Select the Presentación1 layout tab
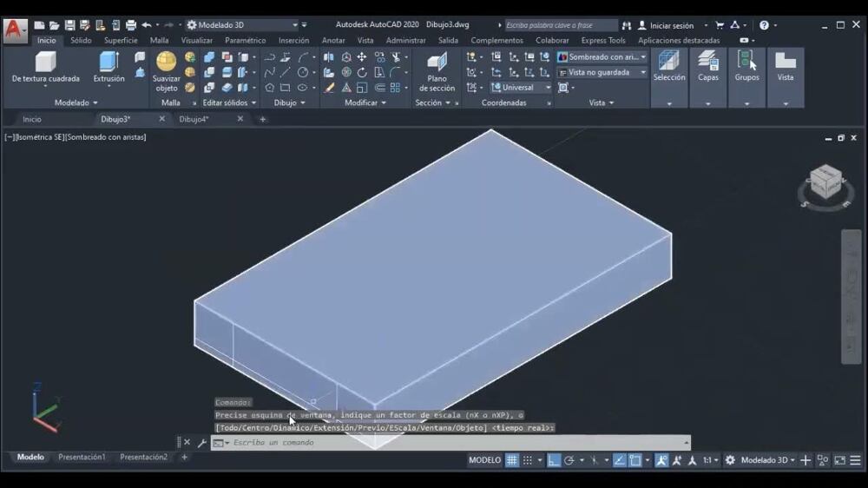 82,457
